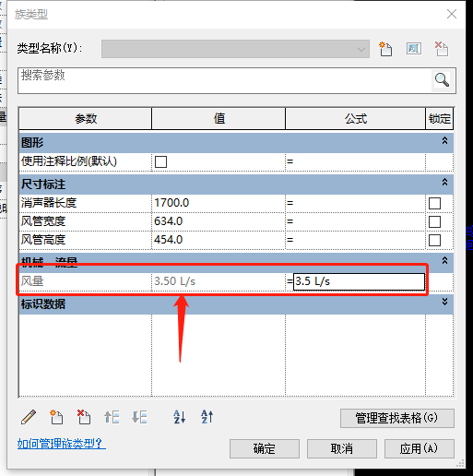The width and height of the screenshot is (473, 476).
Task: Tick the lock checkbox for 风管宽度
Action: (434, 221)
